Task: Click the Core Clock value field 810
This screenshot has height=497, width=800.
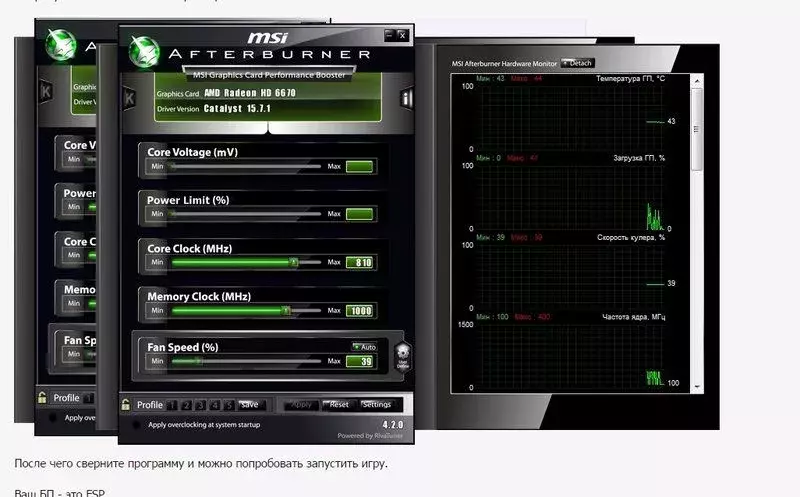Action: [x=360, y=262]
